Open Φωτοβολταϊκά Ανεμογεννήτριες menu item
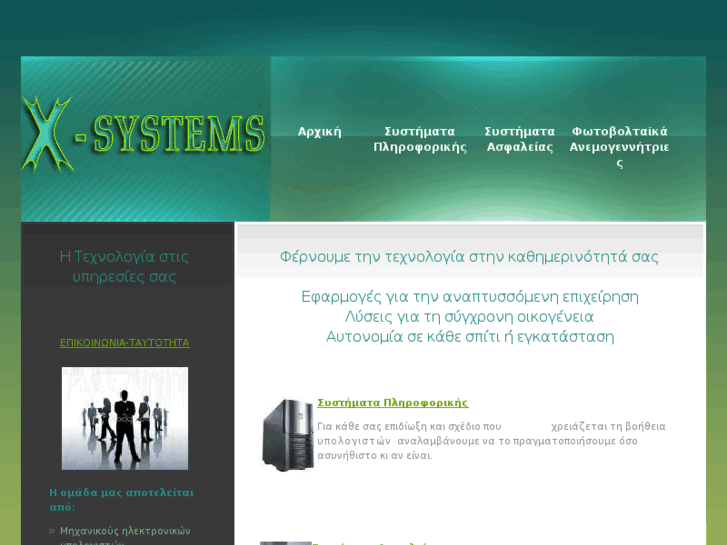 pyautogui.click(x=619, y=147)
